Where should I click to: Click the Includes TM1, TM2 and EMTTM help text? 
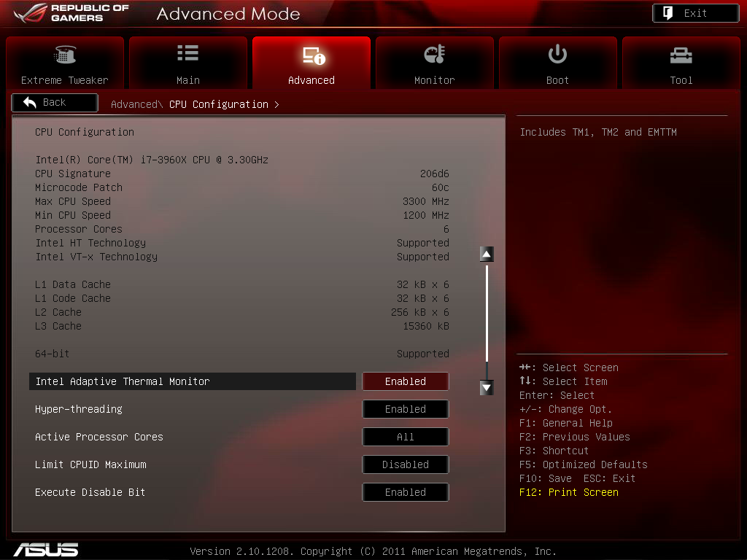tap(598, 132)
